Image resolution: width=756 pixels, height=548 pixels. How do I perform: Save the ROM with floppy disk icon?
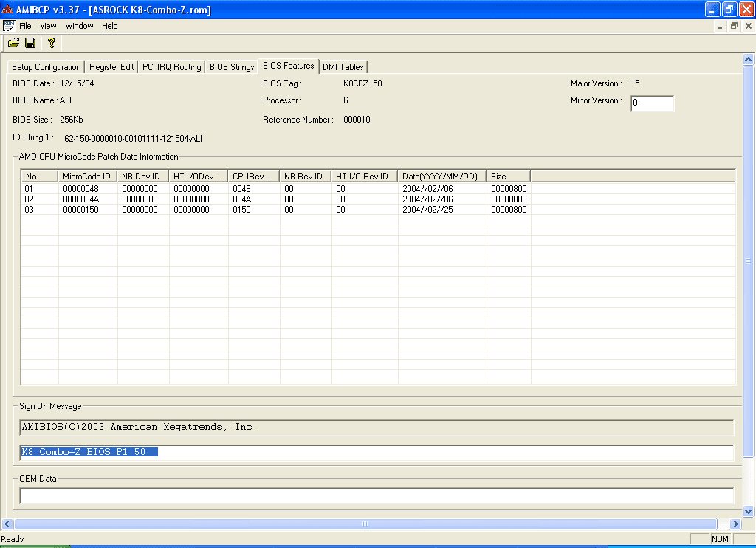coord(30,44)
